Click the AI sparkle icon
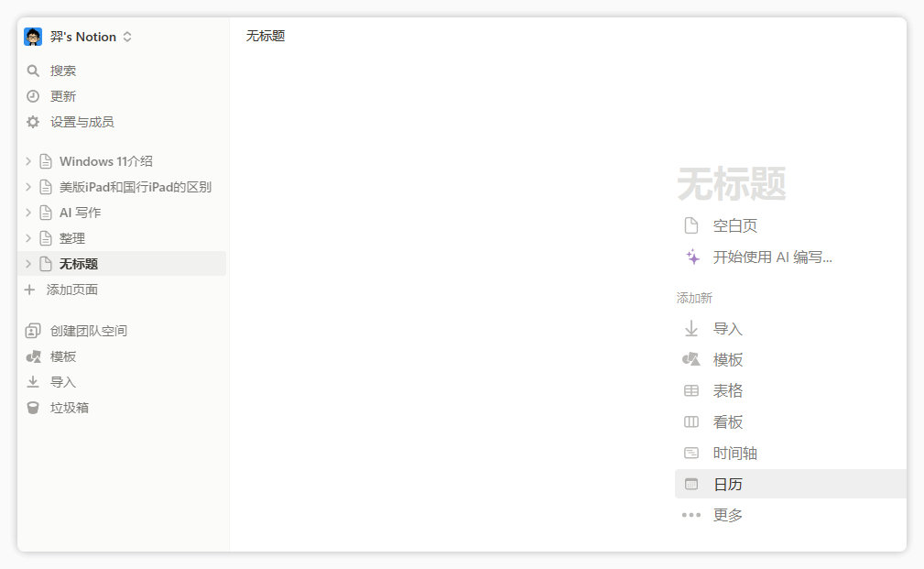This screenshot has width=924, height=569. pyautogui.click(x=692, y=257)
